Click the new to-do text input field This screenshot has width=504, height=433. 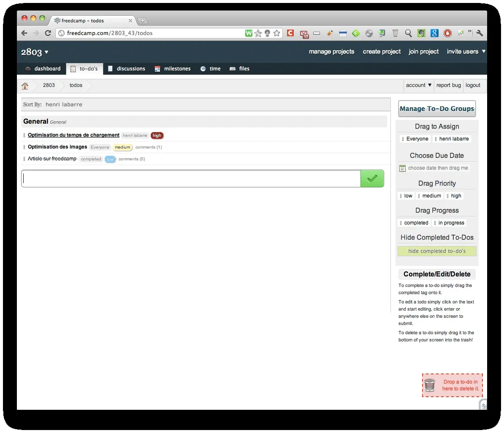click(191, 179)
